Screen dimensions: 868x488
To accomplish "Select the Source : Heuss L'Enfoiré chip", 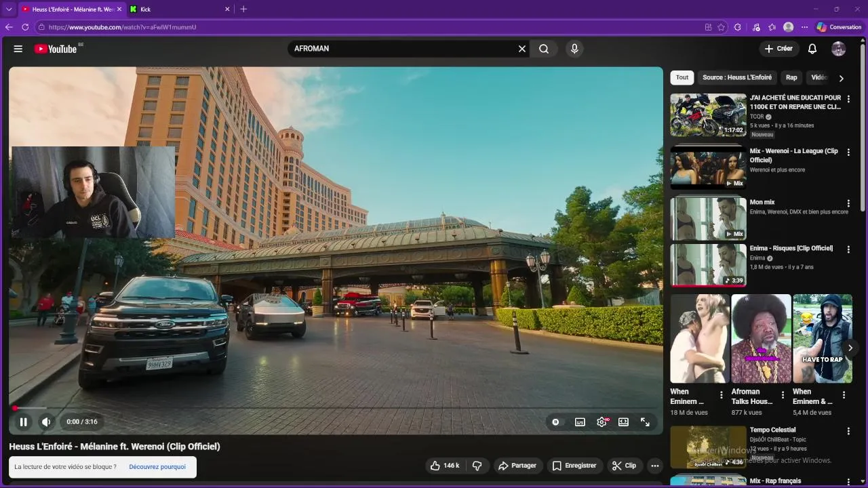I will (x=737, y=77).
